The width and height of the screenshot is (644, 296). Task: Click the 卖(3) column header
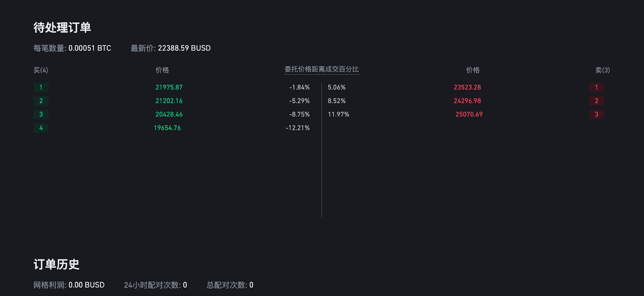tap(603, 70)
